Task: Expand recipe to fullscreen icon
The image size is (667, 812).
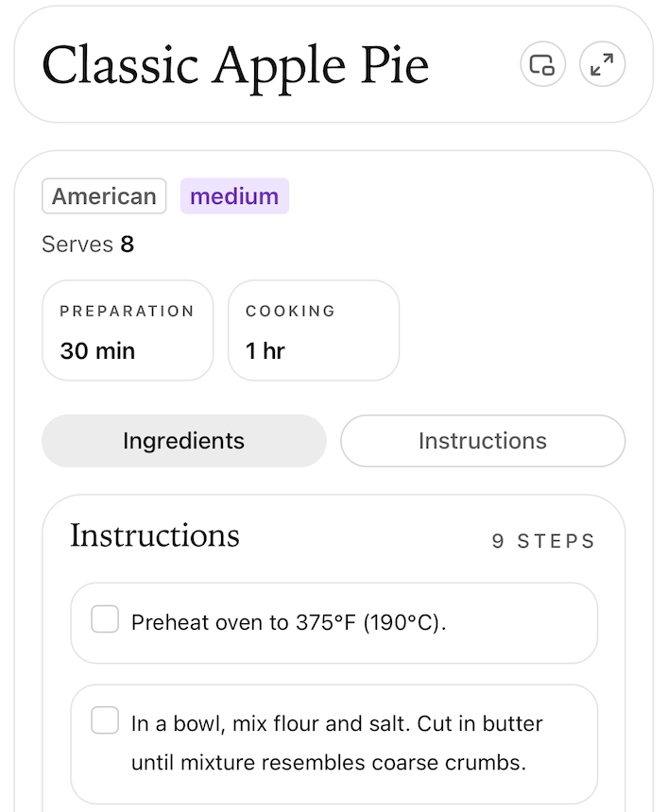Action: [x=602, y=65]
